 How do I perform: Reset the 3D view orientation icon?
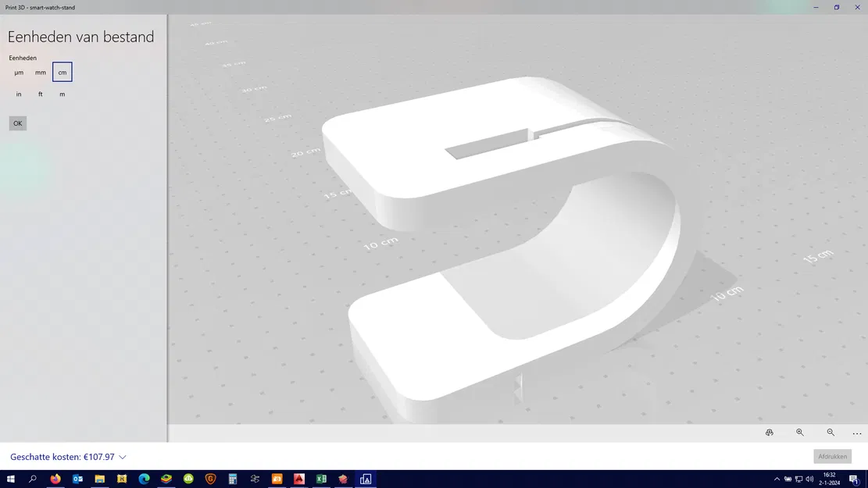[770, 433]
